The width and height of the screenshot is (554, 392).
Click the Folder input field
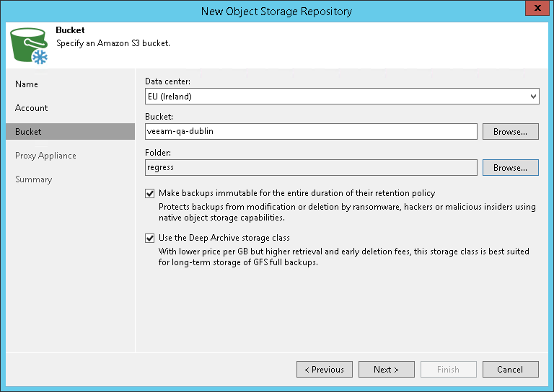[311, 168]
